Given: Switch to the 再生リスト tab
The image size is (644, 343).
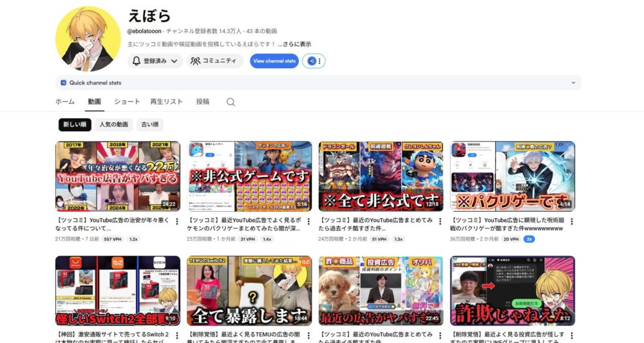Looking at the screenshot, I should tap(166, 102).
